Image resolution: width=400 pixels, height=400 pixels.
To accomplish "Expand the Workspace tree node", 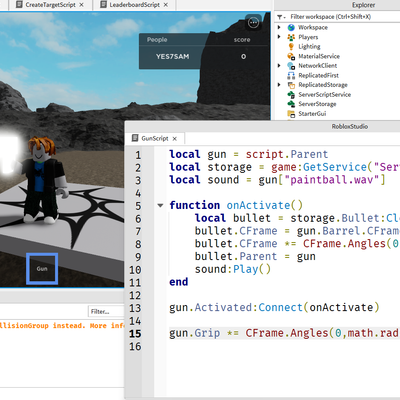I will (x=279, y=27).
